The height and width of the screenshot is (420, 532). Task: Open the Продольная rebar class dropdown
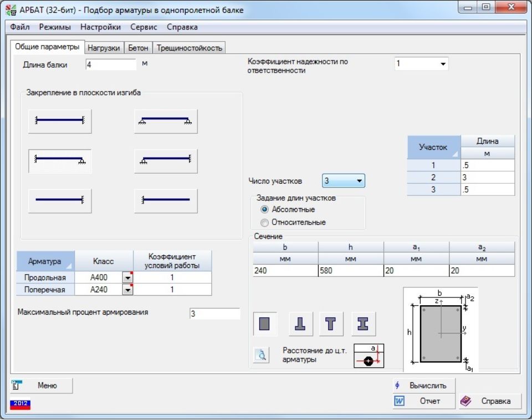[127, 277]
